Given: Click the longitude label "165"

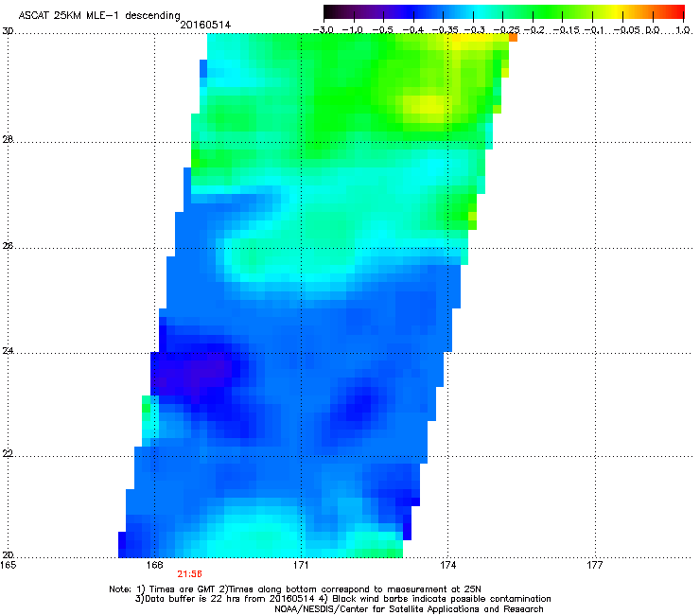Looking at the screenshot, I should 9,565.
